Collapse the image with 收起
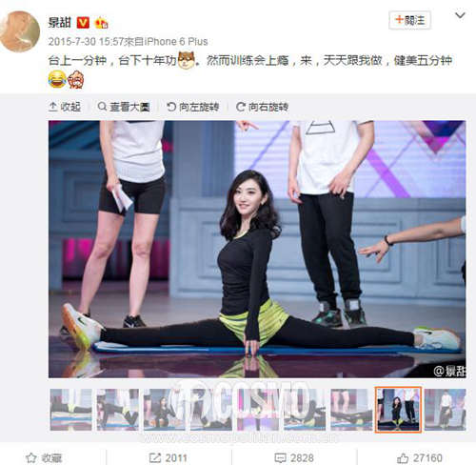The image size is (476, 465). pyautogui.click(x=65, y=107)
